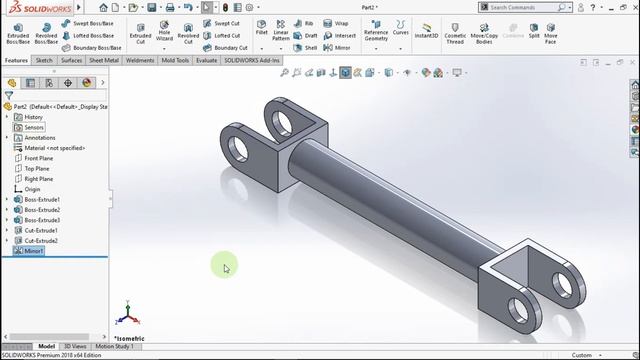The width and height of the screenshot is (640, 360).
Task: Open the DisplayManager tab
Action: click(x=87, y=83)
